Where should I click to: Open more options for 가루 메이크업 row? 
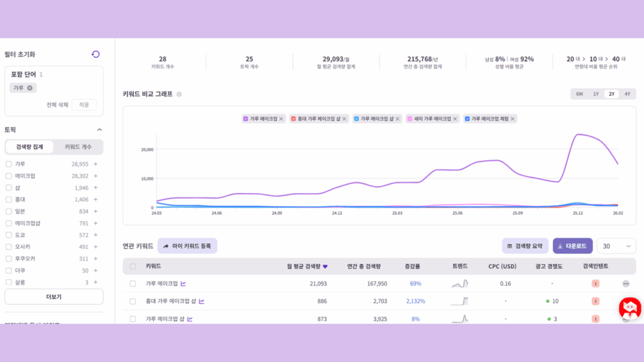click(x=625, y=283)
